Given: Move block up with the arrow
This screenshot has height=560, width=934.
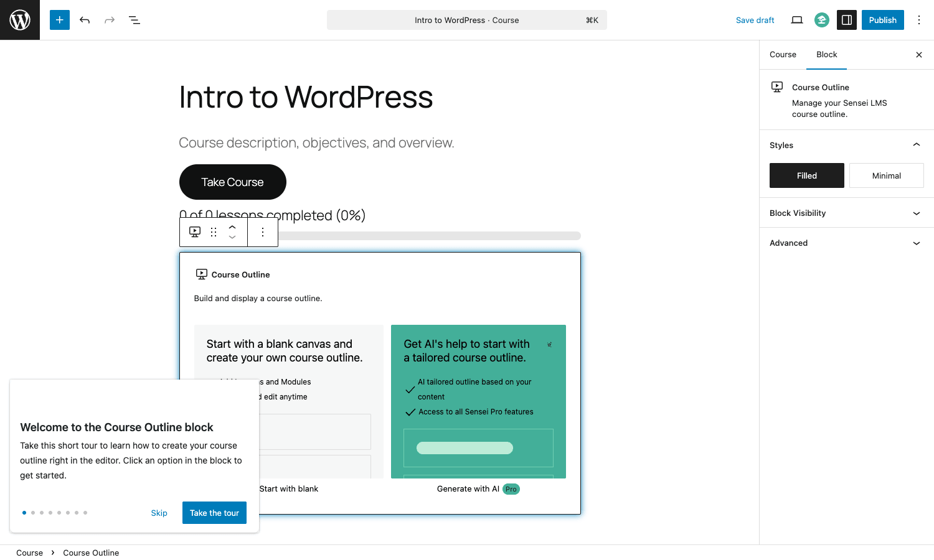Looking at the screenshot, I should click(232, 227).
